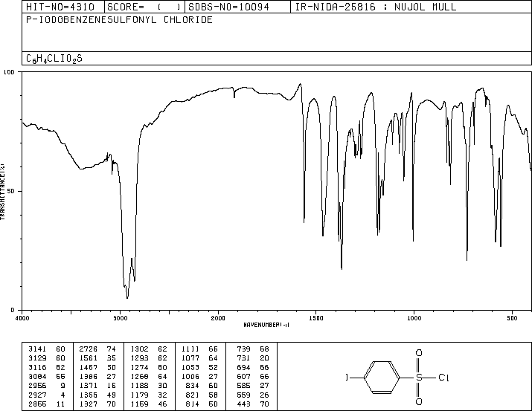The width and height of the screenshot is (532, 411).
Task: Click the 2927 peak entry in table
Action: click(46, 395)
